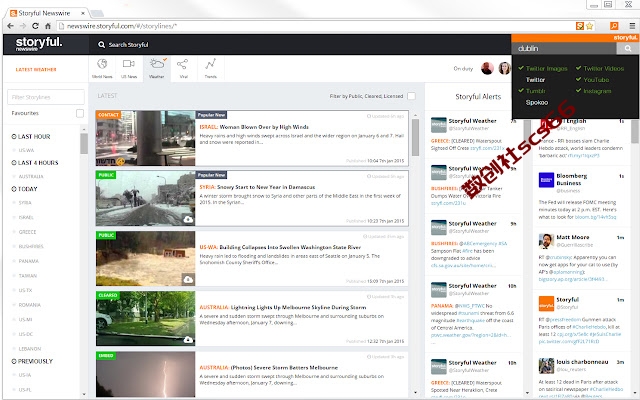
Task: Open Israel high winds video thumbnail
Action: point(146,138)
